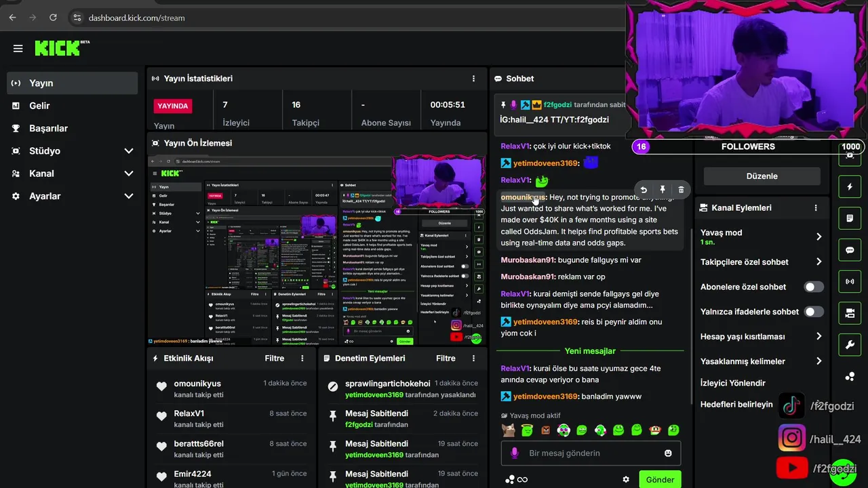Screen dimensions: 868x488
Task: Click the purple microphone icon in message box
Action: tap(515, 453)
